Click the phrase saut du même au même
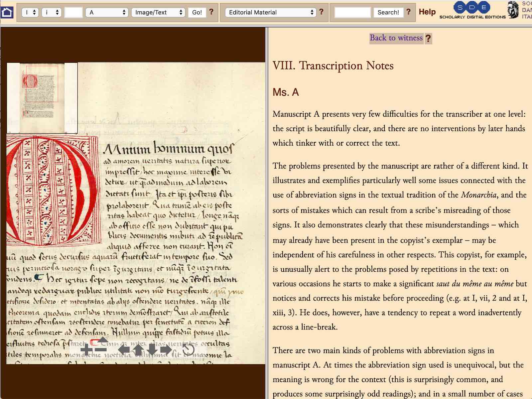The image size is (532, 399). click(x=475, y=284)
